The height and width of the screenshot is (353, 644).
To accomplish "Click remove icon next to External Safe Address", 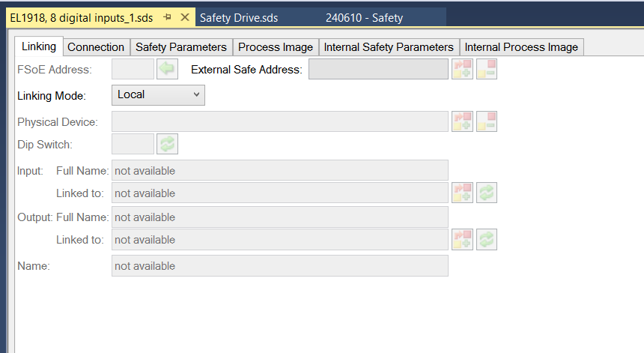I will 487,70.
